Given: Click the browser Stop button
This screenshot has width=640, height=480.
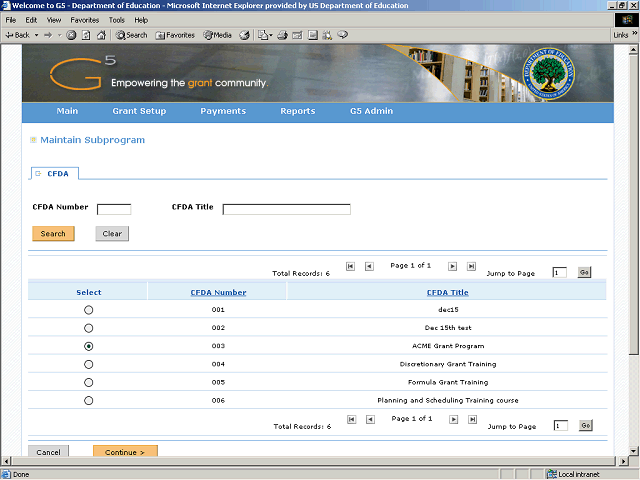Looking at the screenshot, I should 72,35.
